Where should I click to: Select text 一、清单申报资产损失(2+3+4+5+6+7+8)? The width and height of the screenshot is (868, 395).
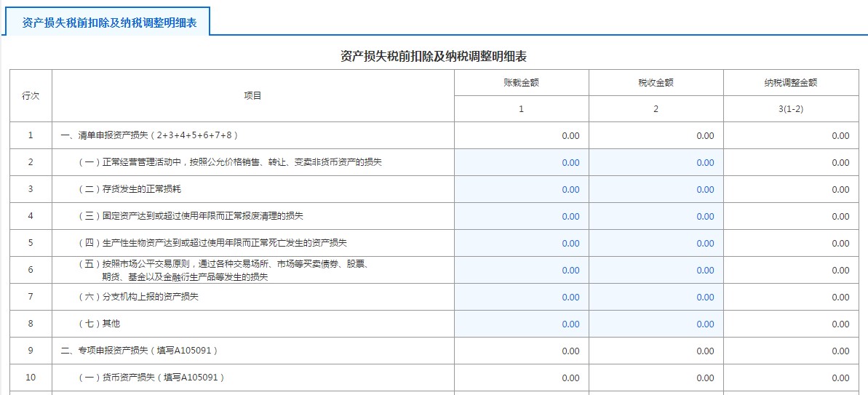149,135
